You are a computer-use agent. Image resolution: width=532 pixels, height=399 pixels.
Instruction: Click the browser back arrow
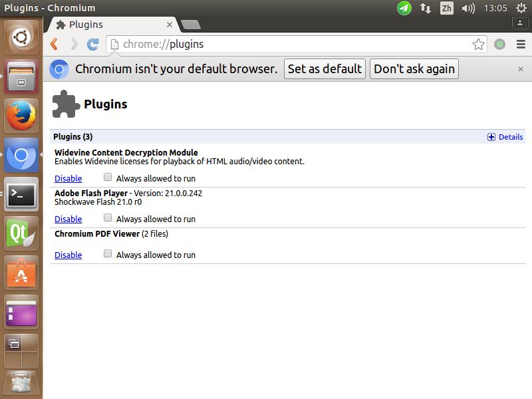[x=55, y=45]
